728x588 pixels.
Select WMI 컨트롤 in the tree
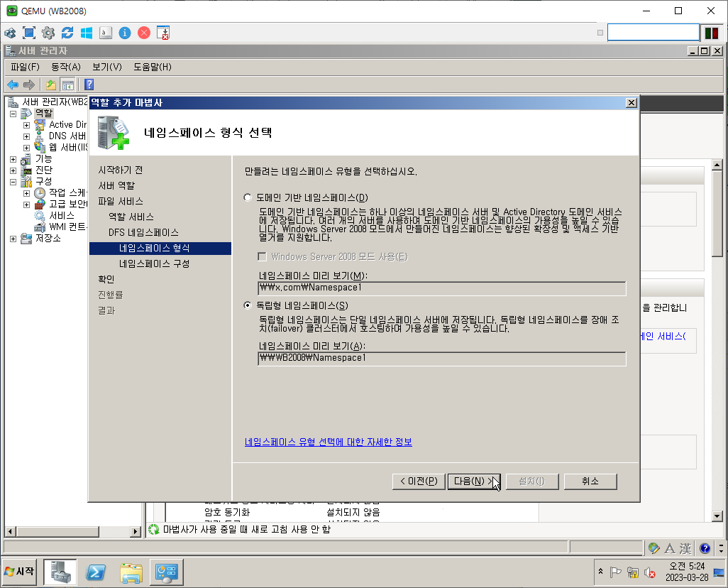pos(67,227)
